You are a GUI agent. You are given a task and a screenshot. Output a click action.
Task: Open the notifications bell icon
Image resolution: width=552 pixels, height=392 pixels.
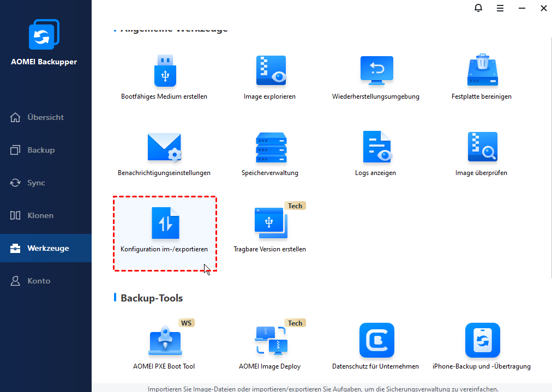coord(478,8)
